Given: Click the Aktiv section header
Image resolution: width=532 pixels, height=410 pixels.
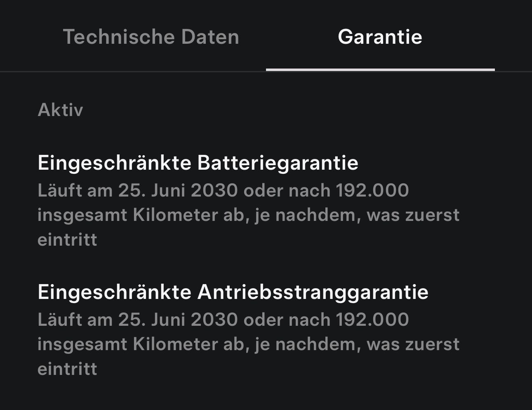Looking at the screenshot, I should tap(60, 110).
